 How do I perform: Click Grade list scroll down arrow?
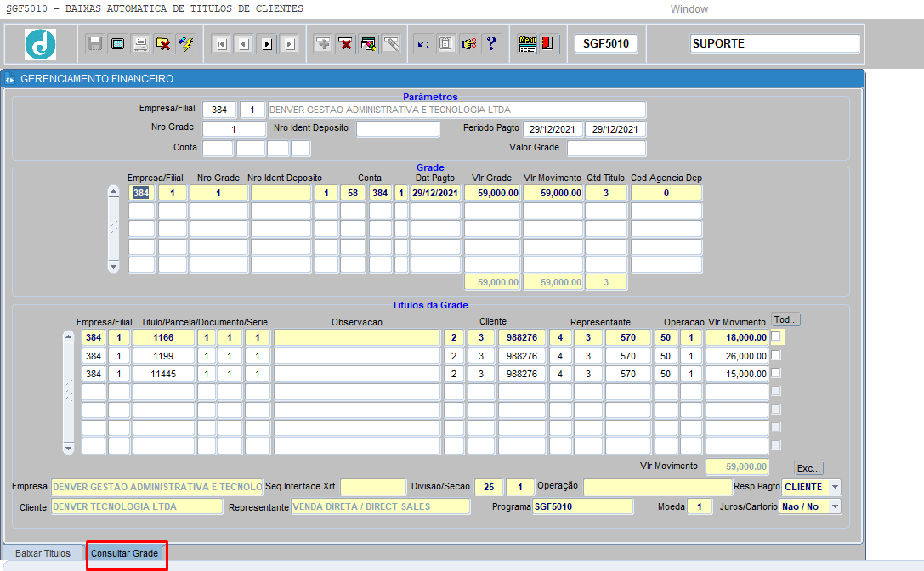(114, 266)
